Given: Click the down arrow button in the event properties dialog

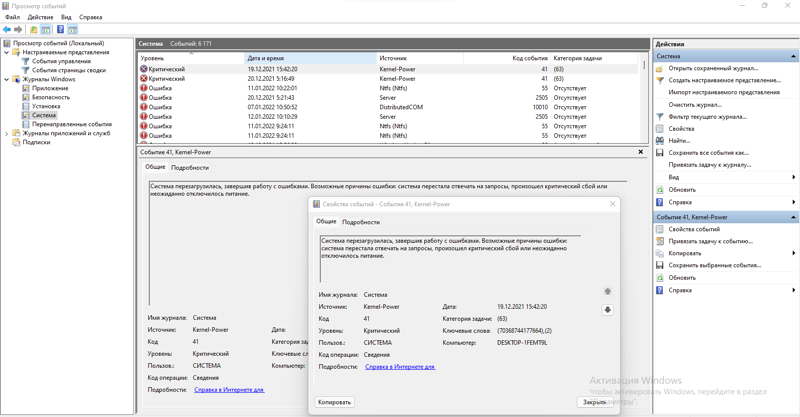Looking at the screenshot, I should (608, 310).
